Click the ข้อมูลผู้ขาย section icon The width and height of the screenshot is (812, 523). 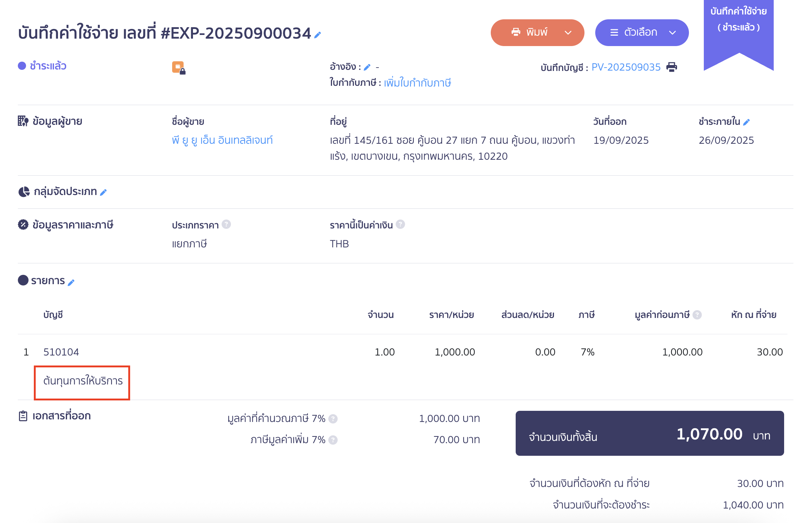[x=23, y=121]
